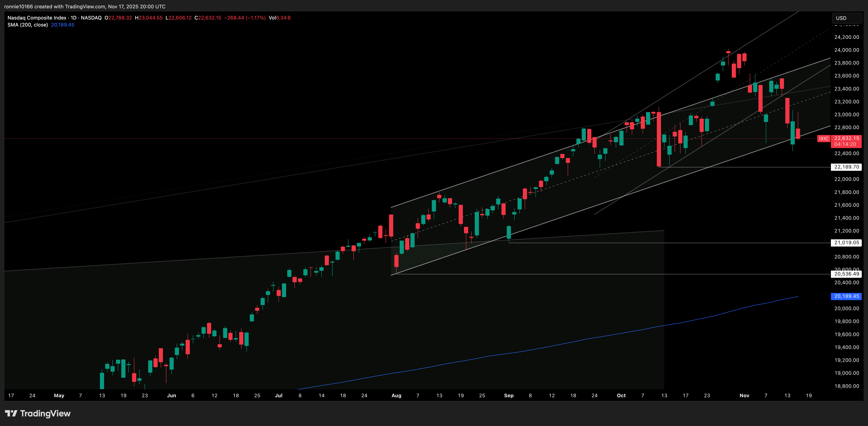Click the 22,189.70 support level label
The image size is (868, 426).
click(x=846, y=167)
